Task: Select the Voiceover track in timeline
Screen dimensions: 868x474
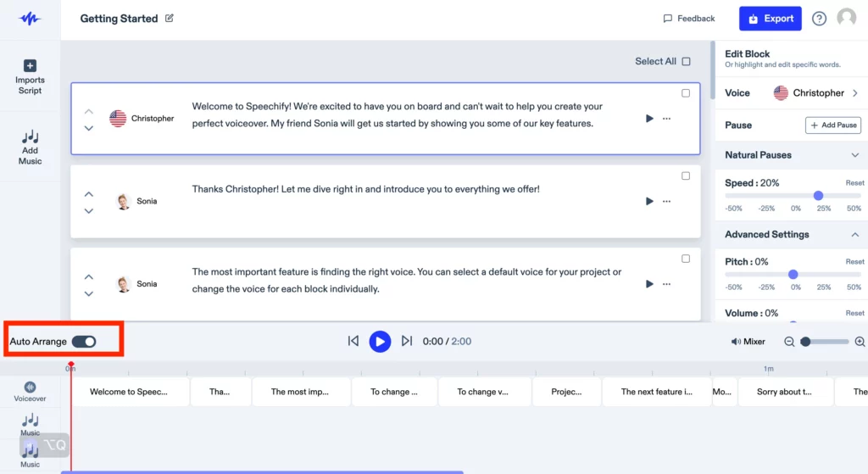Action: [x=31, y=391]
